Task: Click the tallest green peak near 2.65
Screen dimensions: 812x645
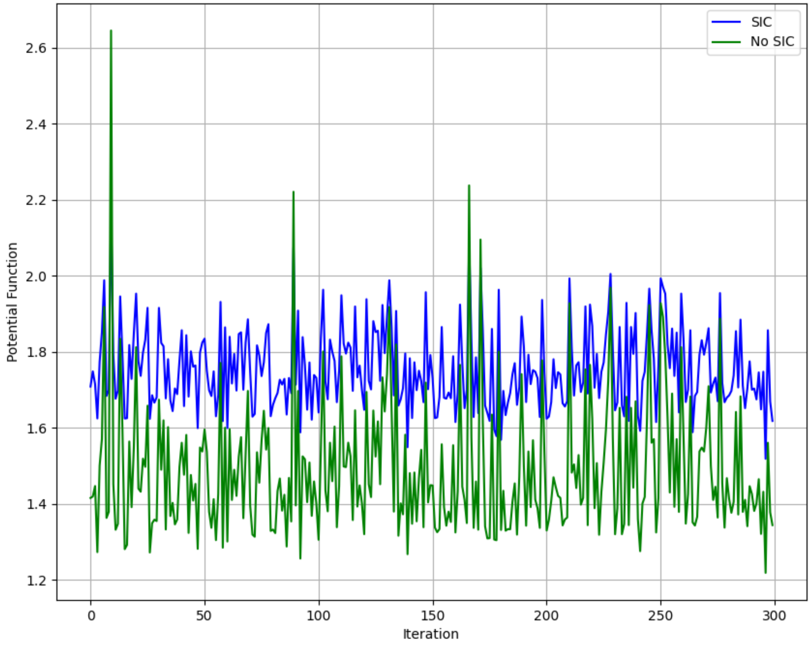Action: [x=111, y=31]
